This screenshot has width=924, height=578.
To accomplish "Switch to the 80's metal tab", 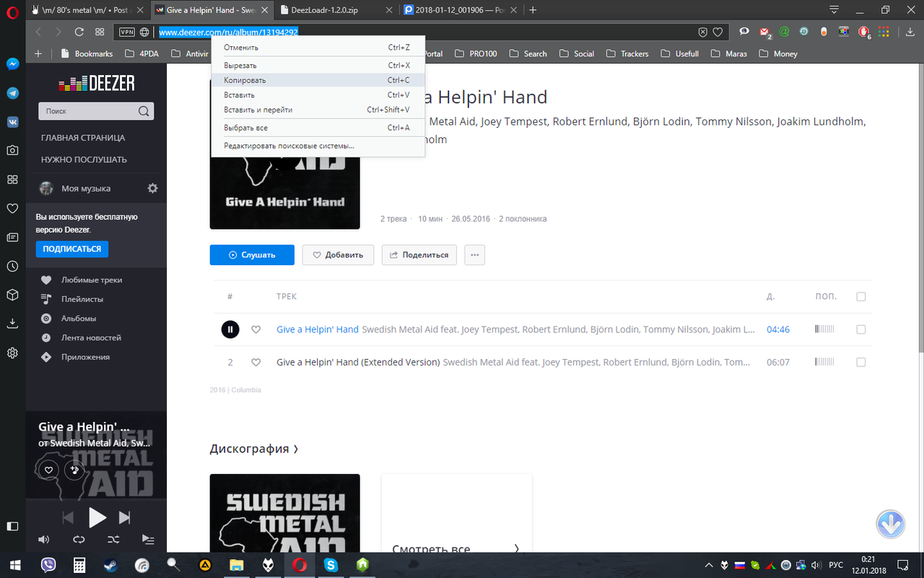I will tap(88, 10).
